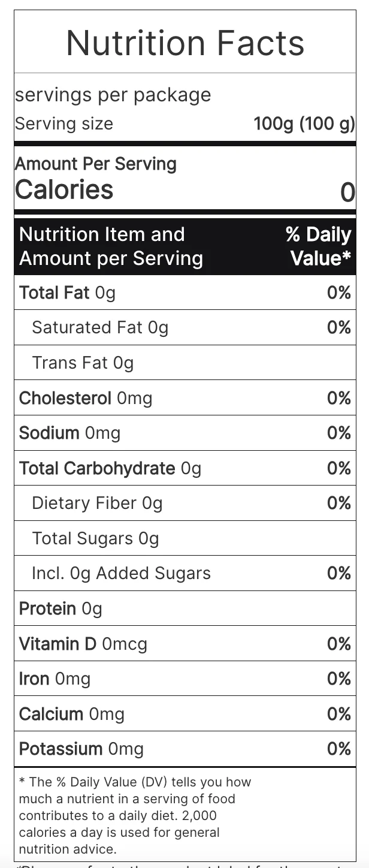
Task: Click the Nutrition Facts title
Action: (x=185, y=43)
